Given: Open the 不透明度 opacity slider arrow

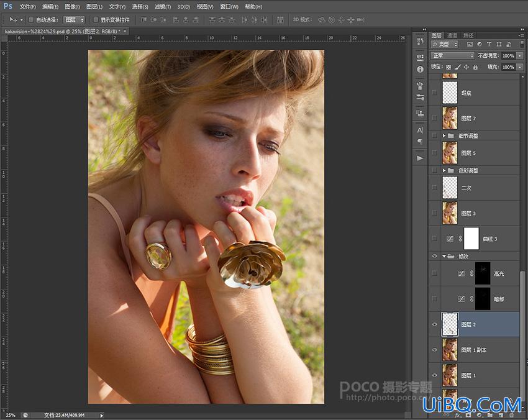Looking at the screenshot, I should pyautogui.click(x=521, y=55).
